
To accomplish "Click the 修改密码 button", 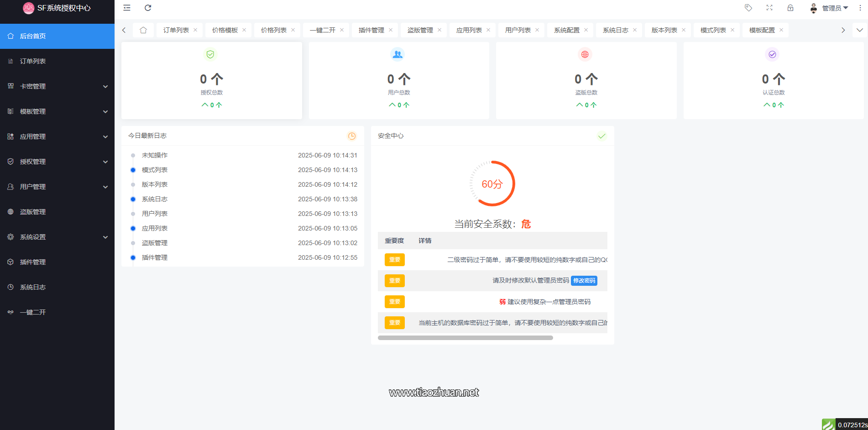I will [x=584, y=281].
